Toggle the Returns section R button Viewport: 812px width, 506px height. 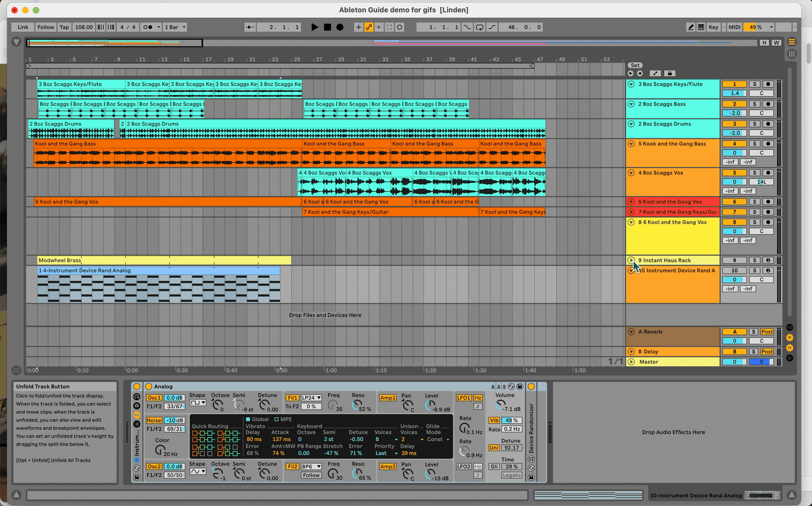click(789, 337)
